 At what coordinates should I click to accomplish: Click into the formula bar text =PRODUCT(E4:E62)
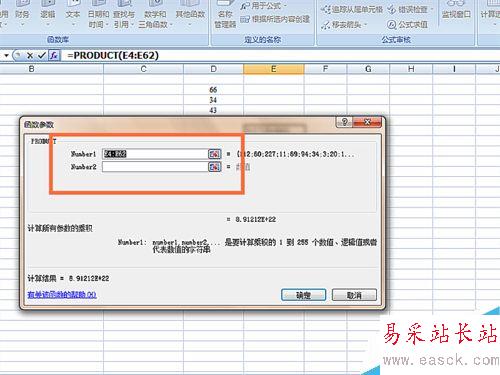click(113, 55)
